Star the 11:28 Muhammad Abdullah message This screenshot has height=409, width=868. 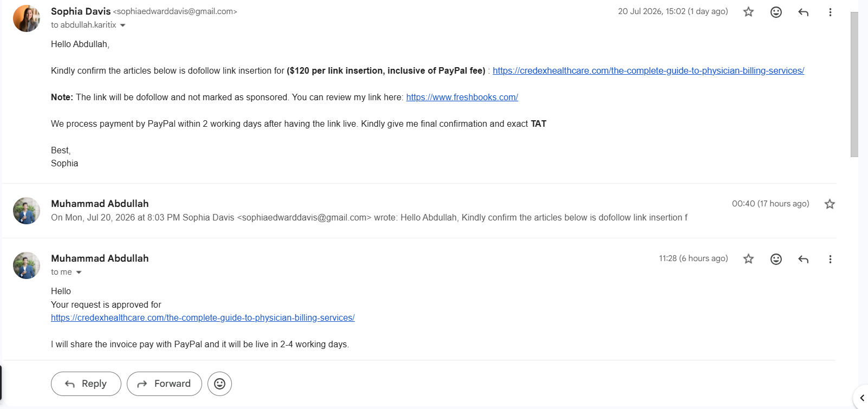point(748,259)
